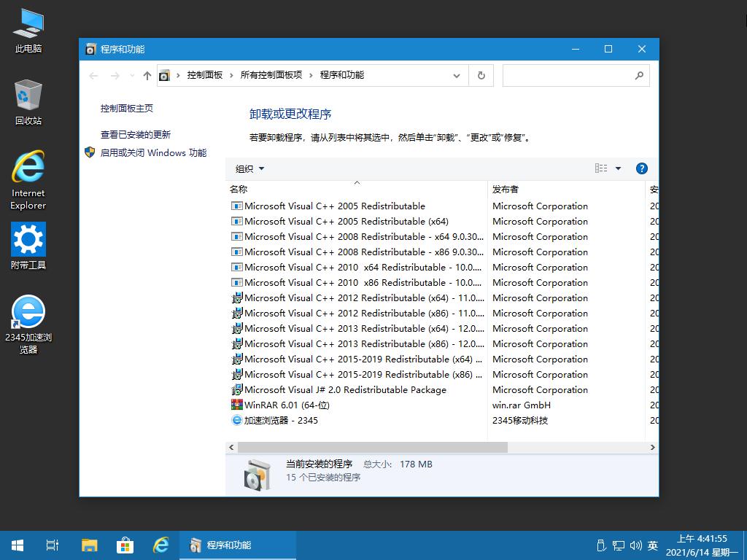Click the USB safely-remove tray icon

click(601, 545)
